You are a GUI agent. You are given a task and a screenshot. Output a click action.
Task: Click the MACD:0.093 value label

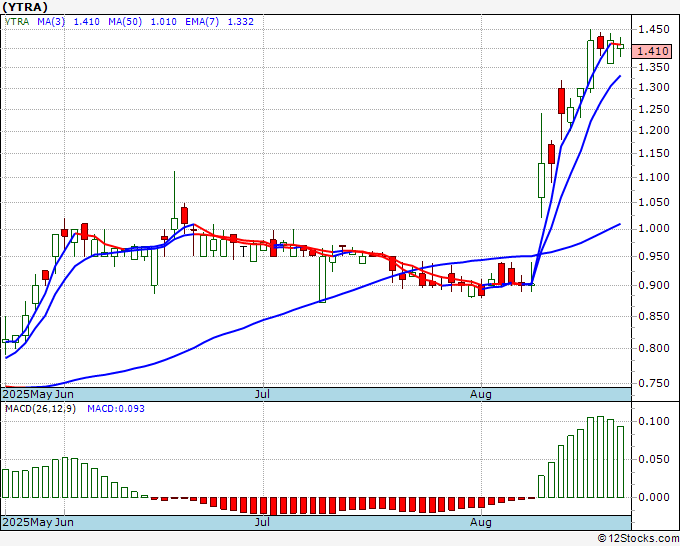(116, 409)
